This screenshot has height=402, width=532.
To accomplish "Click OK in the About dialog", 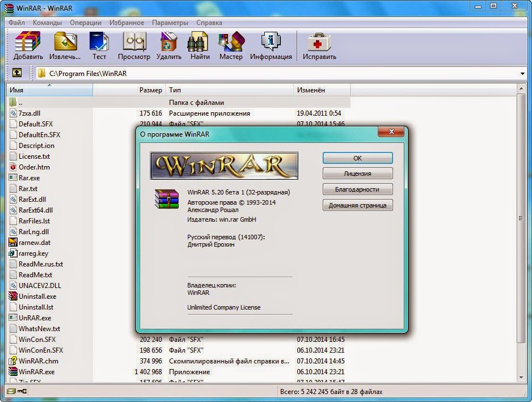I will (x=358, y=158).
